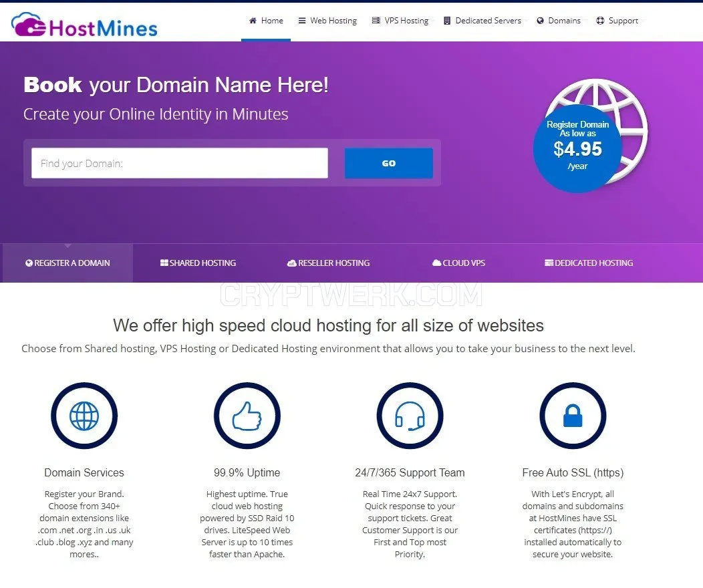703x588 pixels.
Task: Select the Reseller Hosting tab
Action: [x=329, y=263]
